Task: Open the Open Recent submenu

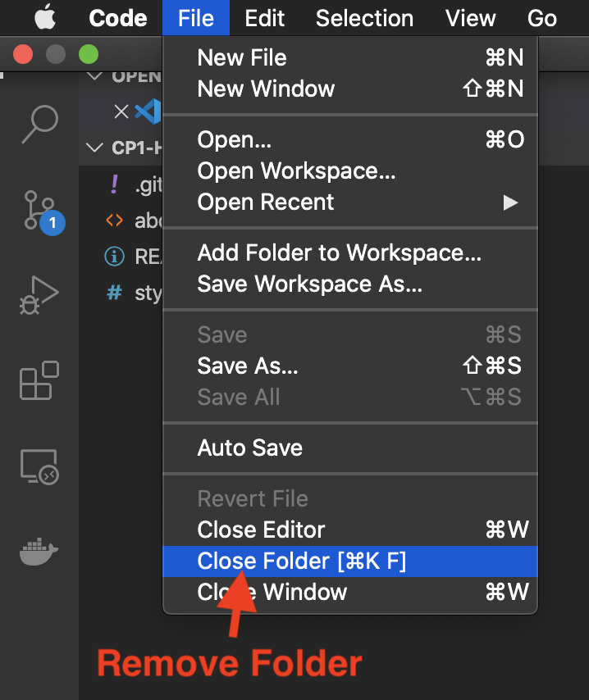Action: 265,202
